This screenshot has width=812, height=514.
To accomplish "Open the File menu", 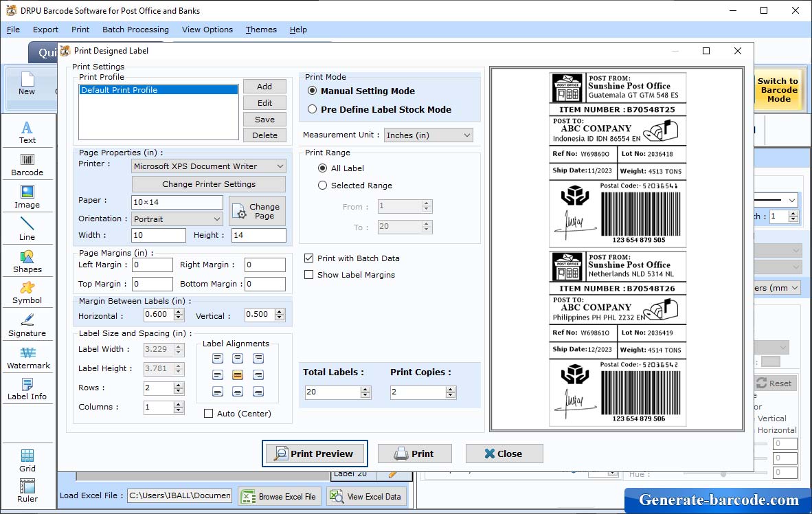I will [14, 30].
